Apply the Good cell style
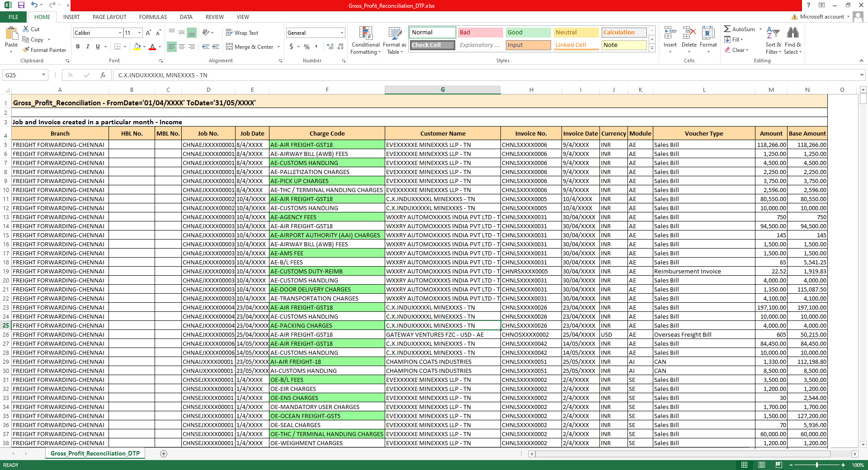Viewport: 868px width, 470px height. (x=528, y=33)
